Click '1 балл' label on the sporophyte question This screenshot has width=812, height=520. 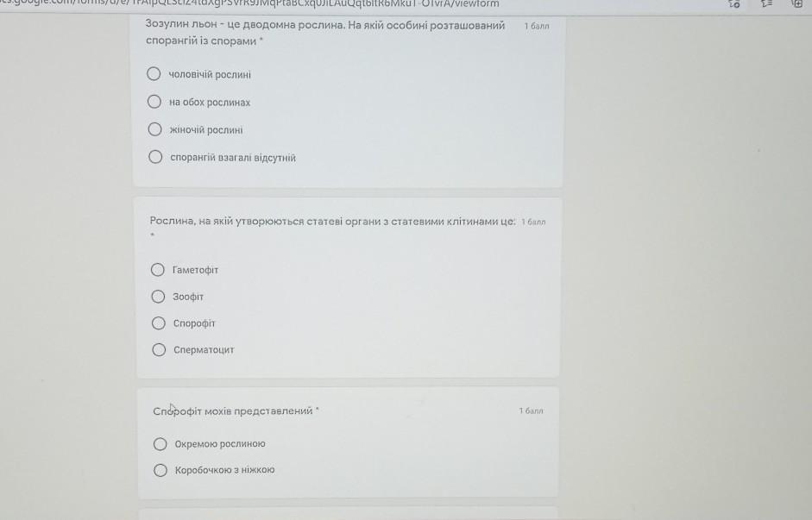pyautogui.click(x=531, y=411)
